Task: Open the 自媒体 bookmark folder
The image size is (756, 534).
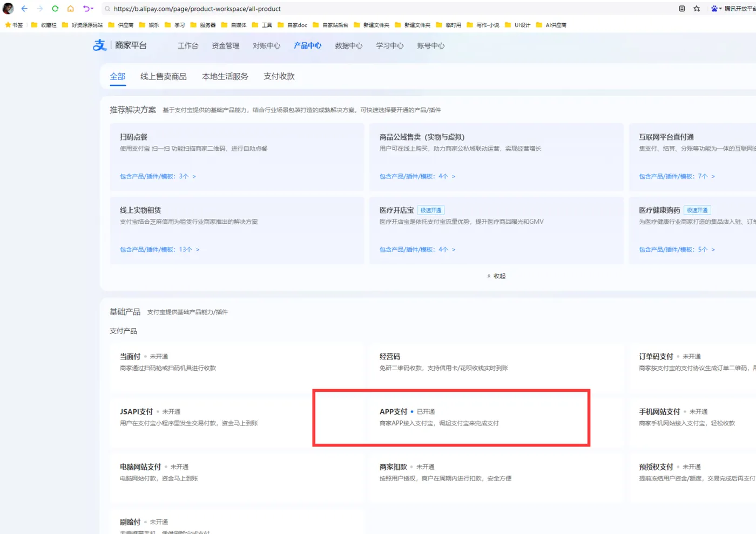Action: [234, 25]
